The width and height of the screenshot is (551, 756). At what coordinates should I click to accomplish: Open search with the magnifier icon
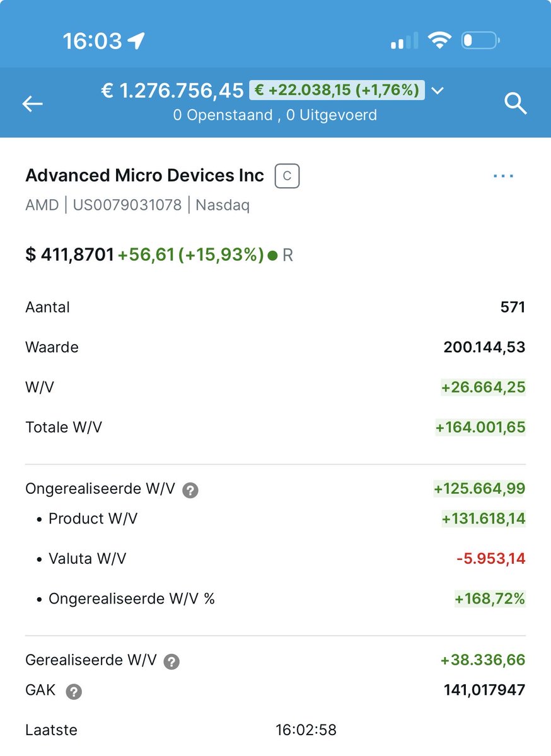516,103
